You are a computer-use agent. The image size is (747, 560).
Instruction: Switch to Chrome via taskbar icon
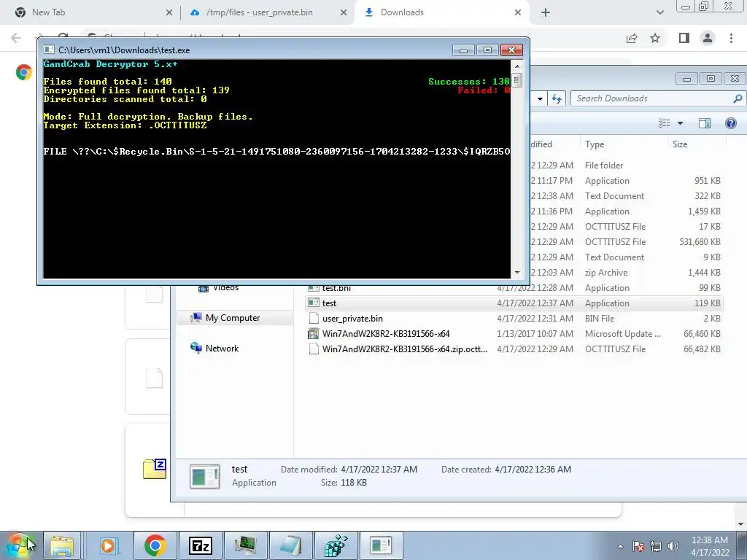[155, 545]
